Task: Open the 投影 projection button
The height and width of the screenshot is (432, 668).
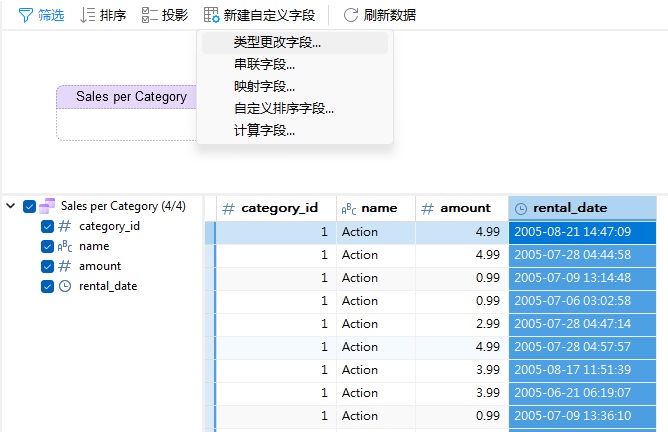Action: pyautogui.click(x=165, y=16)
